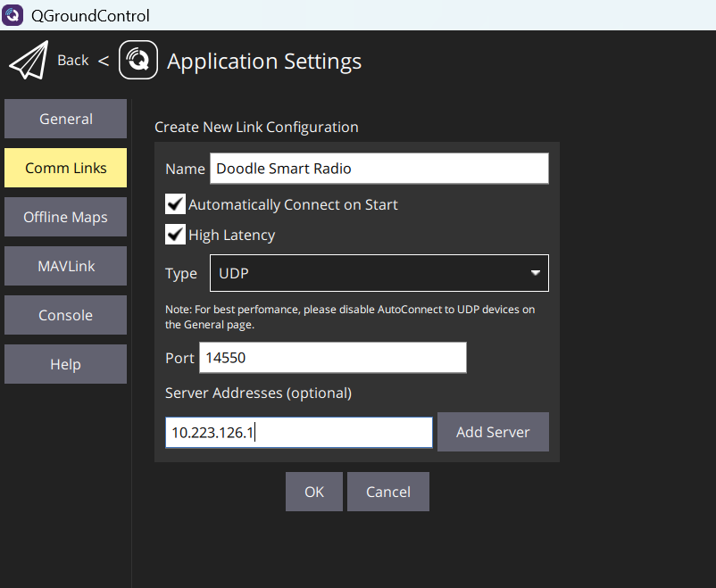This screenshot has height=588, width=716.
Task: Click the Port number field
Action: (332, 357)
